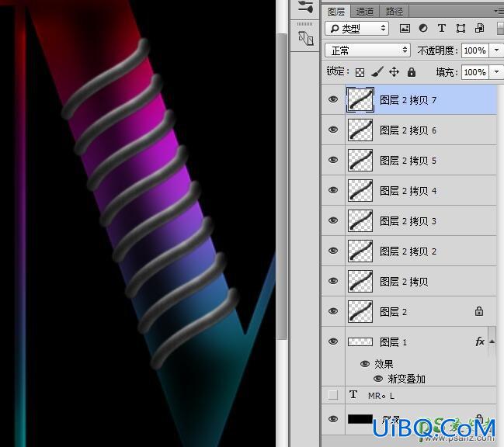Select the 图层 2 拷贝 7 thumbnail
The image size is (504, 447).
tap(360, 99)
